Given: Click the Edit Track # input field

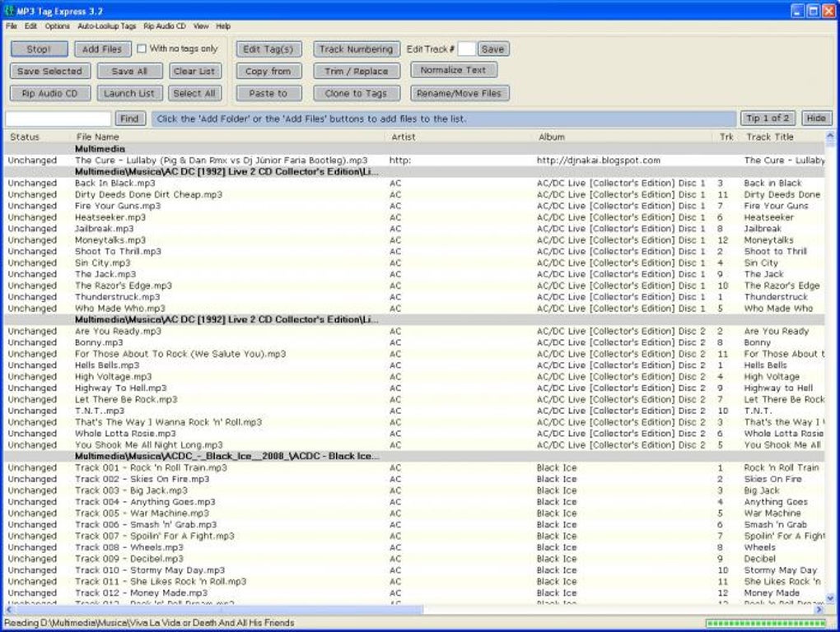Looking at the screenshot, I should tap(466, 49).
